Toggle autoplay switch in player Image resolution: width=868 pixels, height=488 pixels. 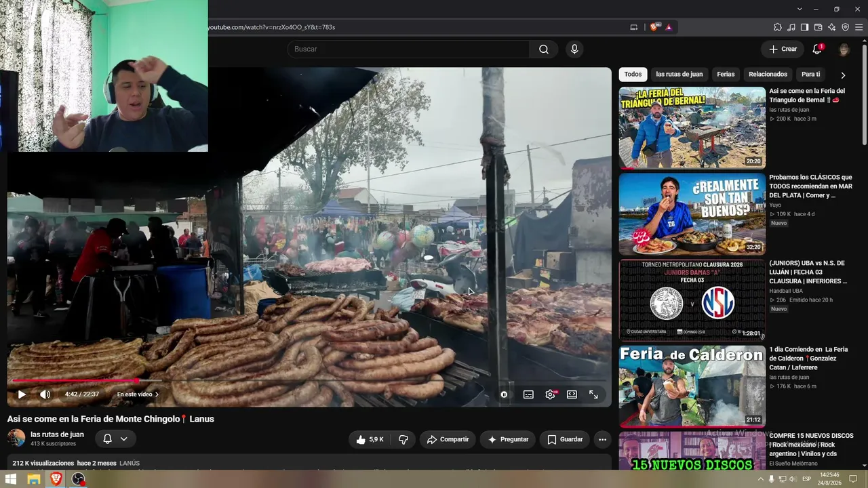point(504,394)
